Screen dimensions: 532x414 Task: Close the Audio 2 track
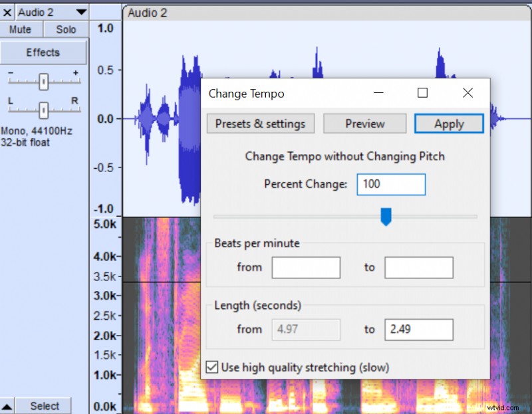[7, 11]
